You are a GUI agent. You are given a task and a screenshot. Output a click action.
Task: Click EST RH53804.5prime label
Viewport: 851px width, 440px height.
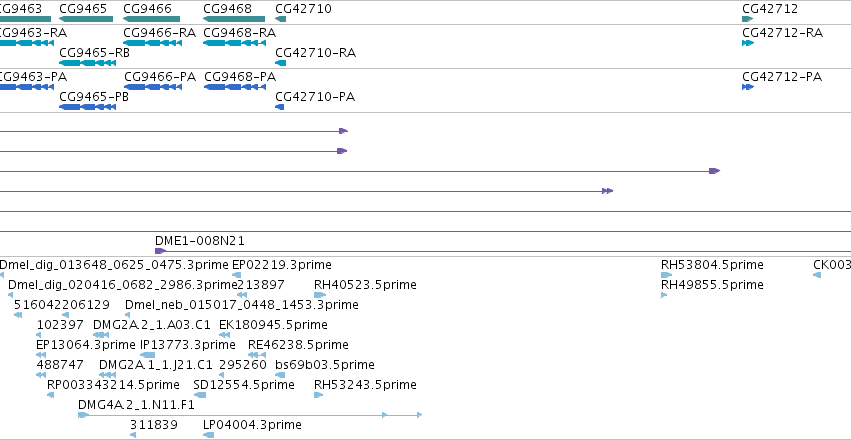tap(712, 265)
